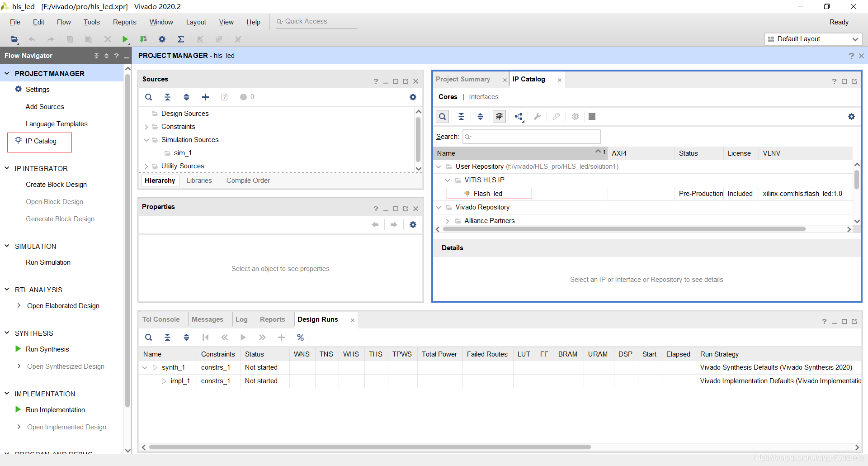Image resolution: width=868 pixels, height=466 pixels.
Task: Click the Sigma report icon in toolbar
Action: [181, 39]
